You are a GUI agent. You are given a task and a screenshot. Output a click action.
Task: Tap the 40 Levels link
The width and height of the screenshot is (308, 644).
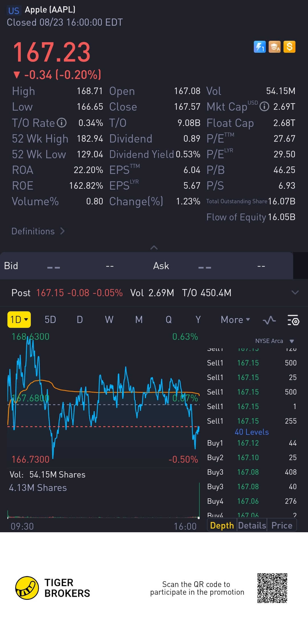coord(252,432)
